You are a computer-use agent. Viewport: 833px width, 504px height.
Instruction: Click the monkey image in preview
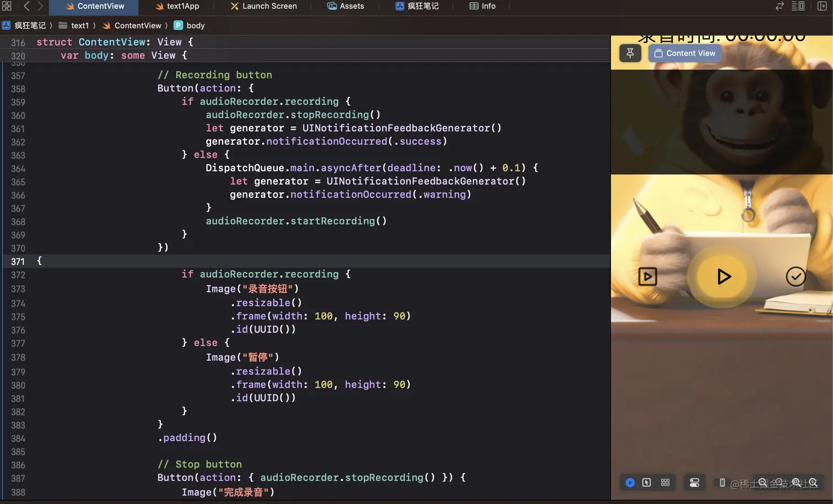click(x=721, y=268)
